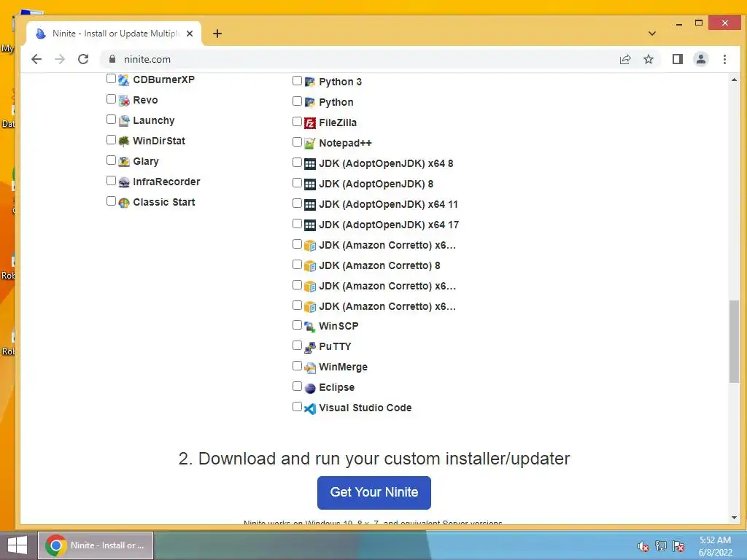Click the Eclipse label

(x=337, y=388)
